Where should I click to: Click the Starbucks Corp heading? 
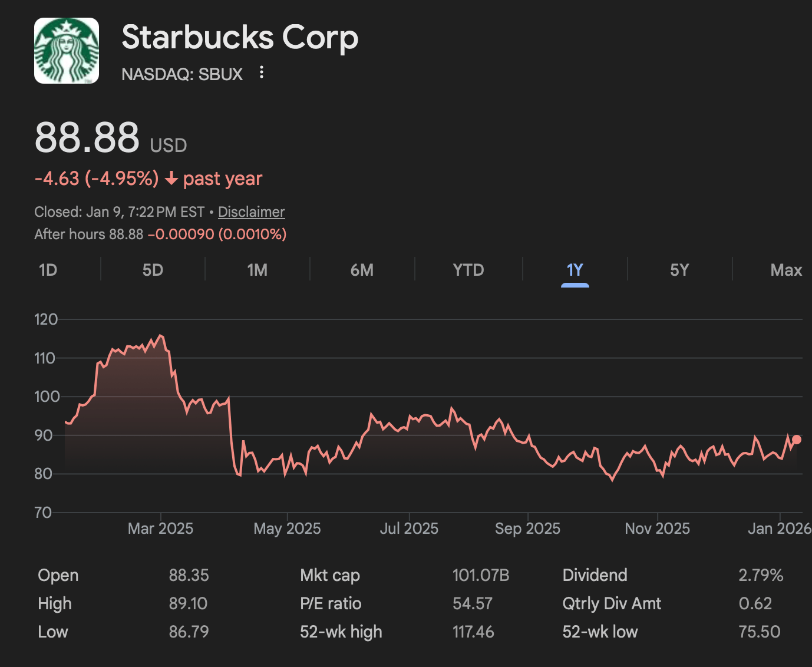point(240,37)
